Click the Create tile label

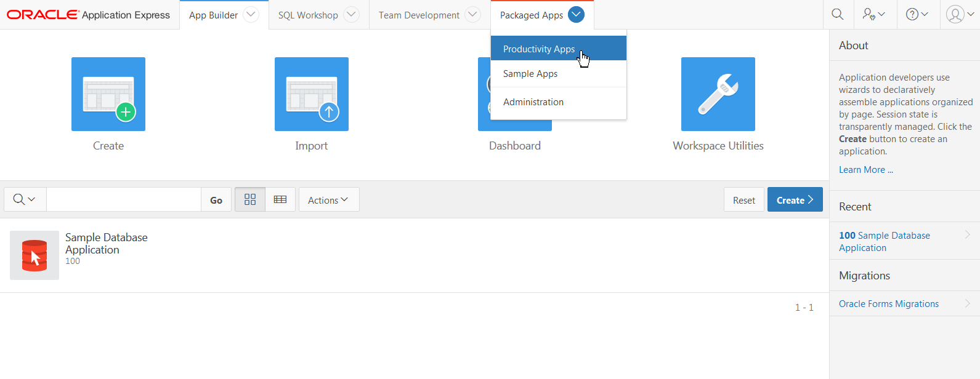pyautogui.click(x=108, y=146)
